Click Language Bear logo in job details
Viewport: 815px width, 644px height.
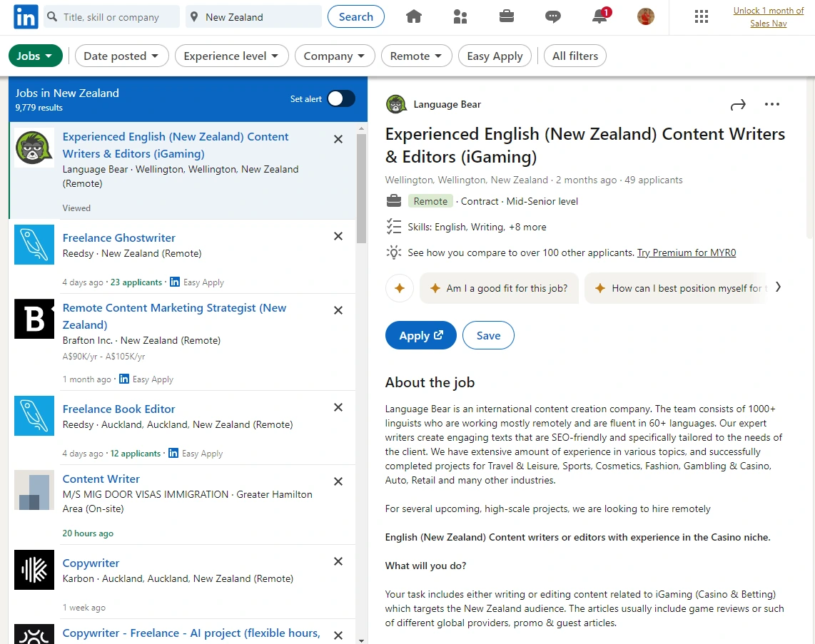pyautogui.click(x=396, y=104)
